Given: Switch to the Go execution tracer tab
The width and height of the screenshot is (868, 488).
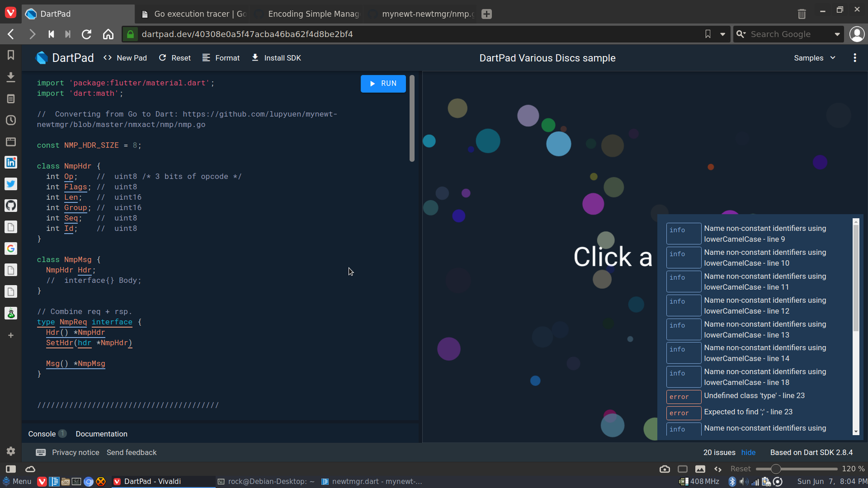Looking at the screenshot, I should 194,14.
